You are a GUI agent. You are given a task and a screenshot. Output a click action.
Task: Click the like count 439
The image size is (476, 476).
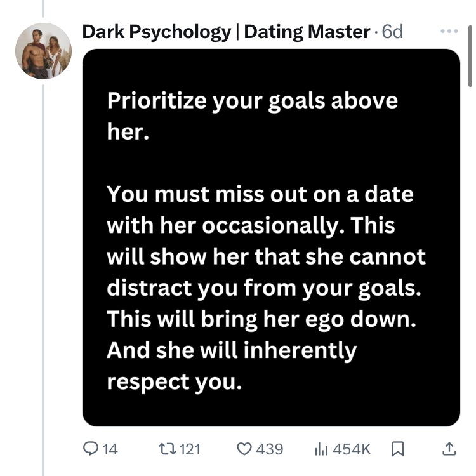pyautogui.click(x=270, y=449)
